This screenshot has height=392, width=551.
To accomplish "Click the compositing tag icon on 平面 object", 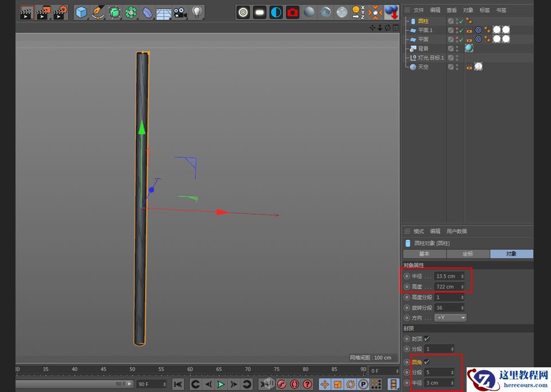I will (479, 39).
